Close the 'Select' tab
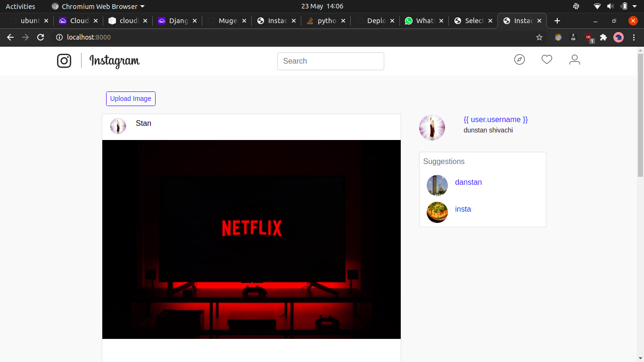Viewport: 644px width, 362px height. coord(490,21)
